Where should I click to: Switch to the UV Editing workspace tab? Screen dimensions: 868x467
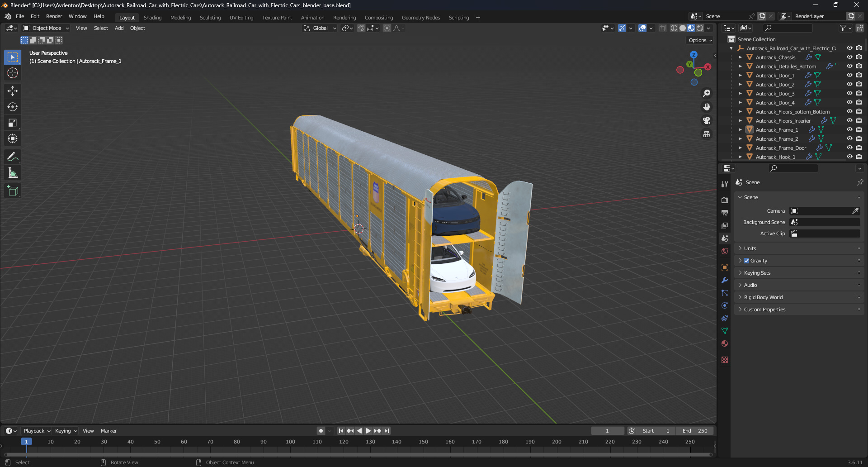(241, 18)
